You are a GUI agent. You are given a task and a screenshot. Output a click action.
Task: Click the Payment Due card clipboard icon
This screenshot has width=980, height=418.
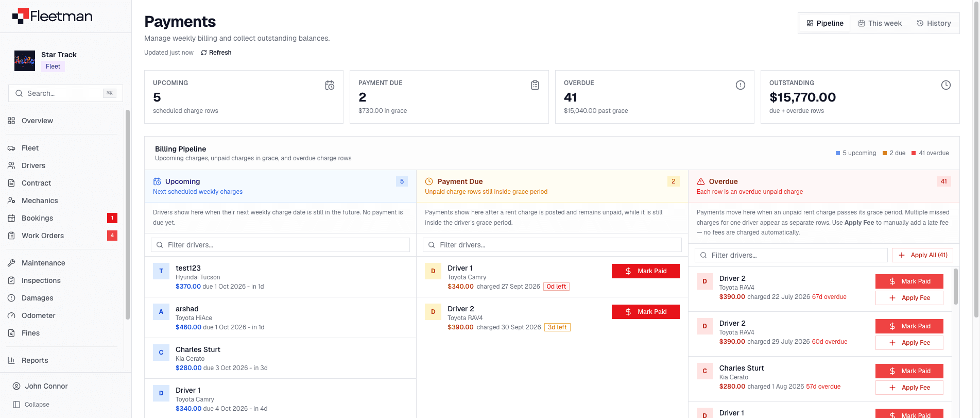[x=535, y=85]
